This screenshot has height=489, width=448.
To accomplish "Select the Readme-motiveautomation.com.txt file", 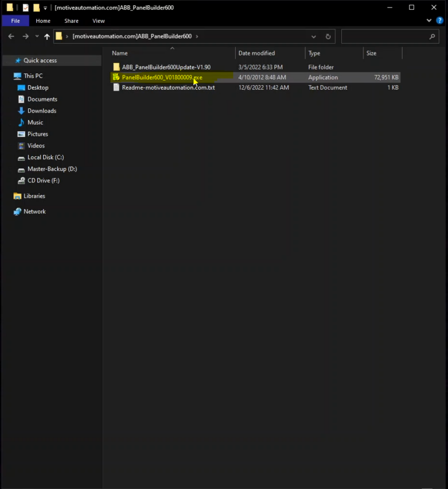I will [168, 87].
